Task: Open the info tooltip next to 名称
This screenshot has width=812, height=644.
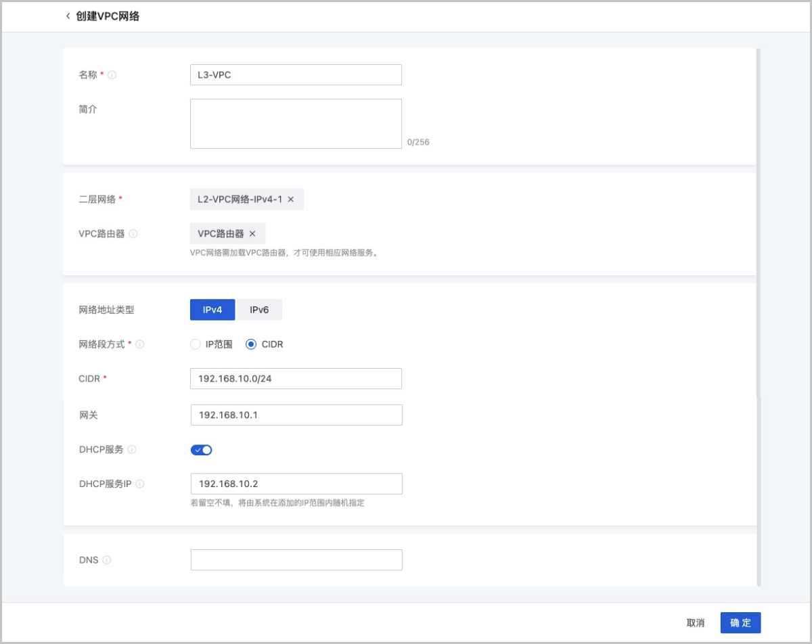Action: click(112, 74)
